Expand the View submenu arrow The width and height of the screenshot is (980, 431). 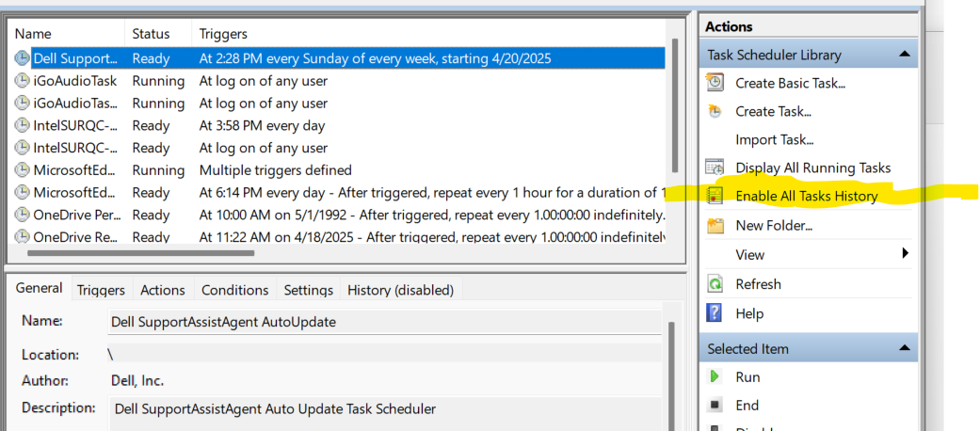click(905, 253)
